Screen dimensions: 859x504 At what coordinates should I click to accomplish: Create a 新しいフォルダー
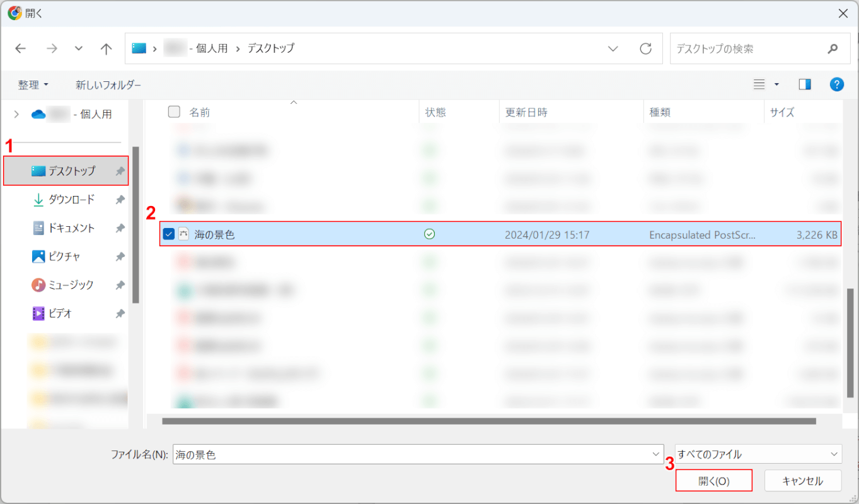coord(108,84)
